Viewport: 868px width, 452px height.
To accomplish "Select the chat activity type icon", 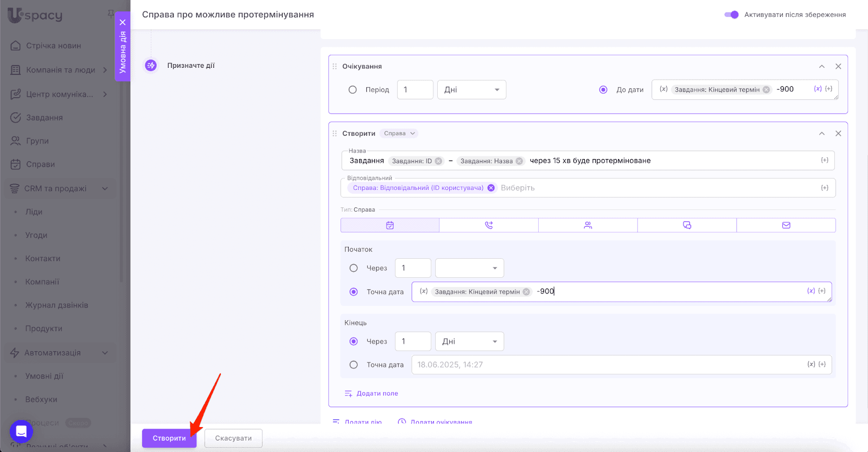I will (687, 225).
